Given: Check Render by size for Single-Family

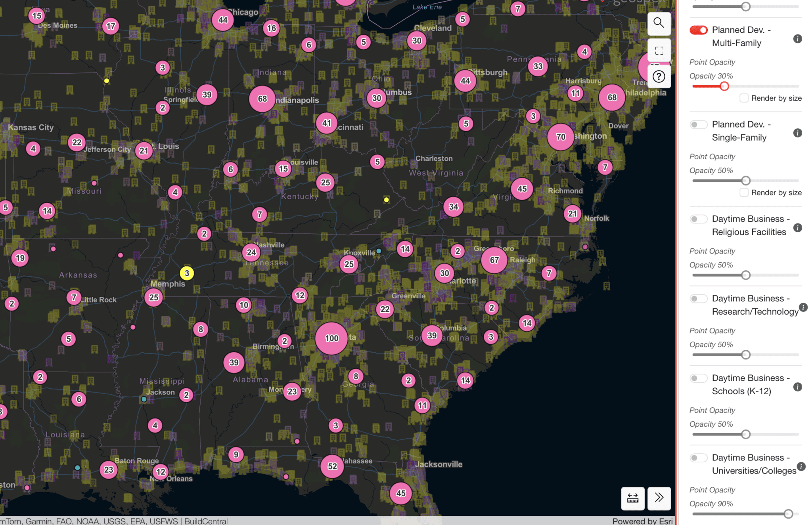Looking at the screenshot, I should pos(744,193).
